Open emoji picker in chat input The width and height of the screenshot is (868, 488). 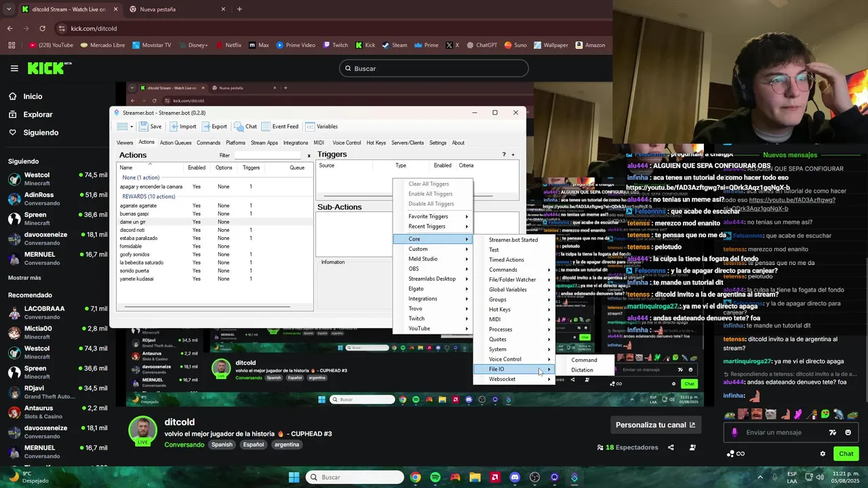pyautogui.click(x=848, y=432)
